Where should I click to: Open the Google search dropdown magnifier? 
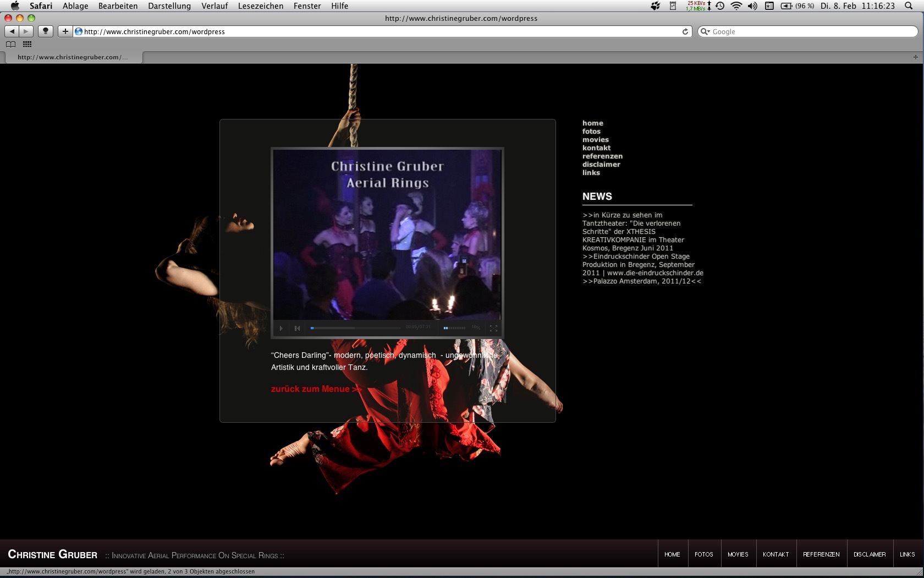click(705, 31)
